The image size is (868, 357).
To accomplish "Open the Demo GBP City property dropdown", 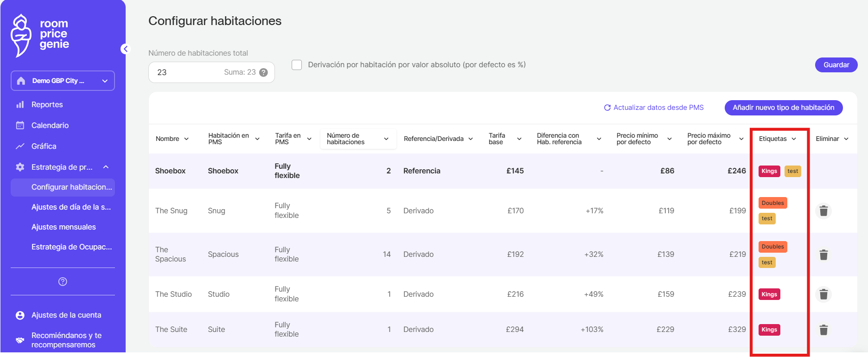I will [63, 81].
